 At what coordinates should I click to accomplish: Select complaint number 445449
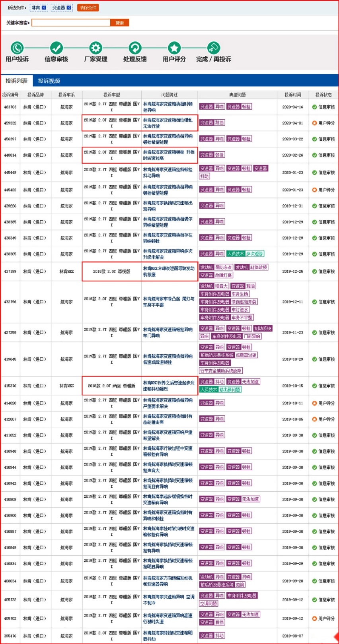pyautogui.click(x=10, y=173)
